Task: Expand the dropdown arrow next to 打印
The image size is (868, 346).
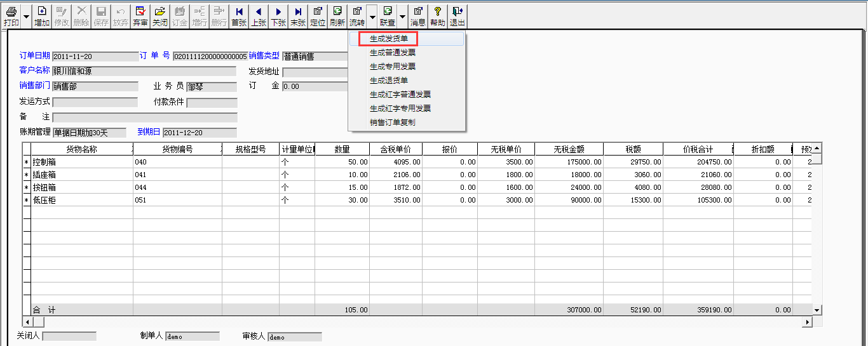Action: [x=26, y=15]
